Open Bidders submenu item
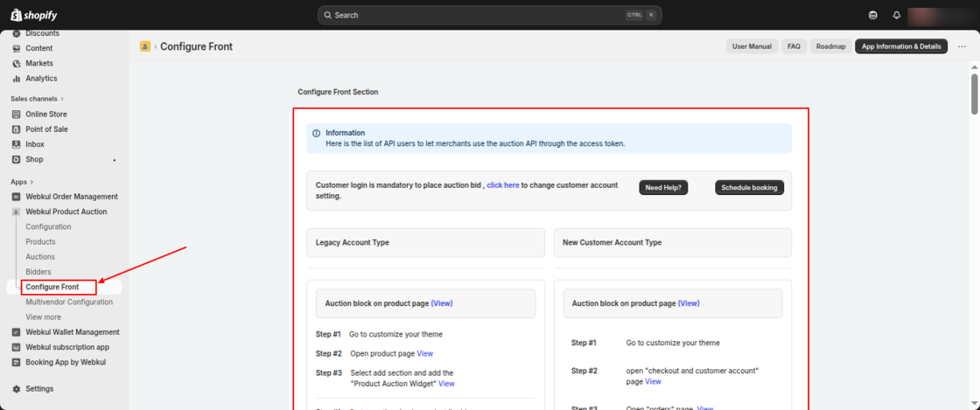Screen dimensions: 980x410 (38, 272)
